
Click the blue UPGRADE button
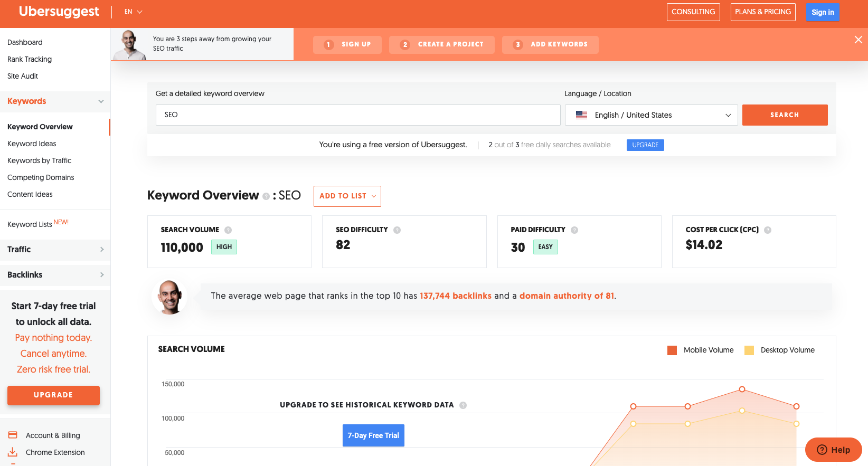[645, 145]
